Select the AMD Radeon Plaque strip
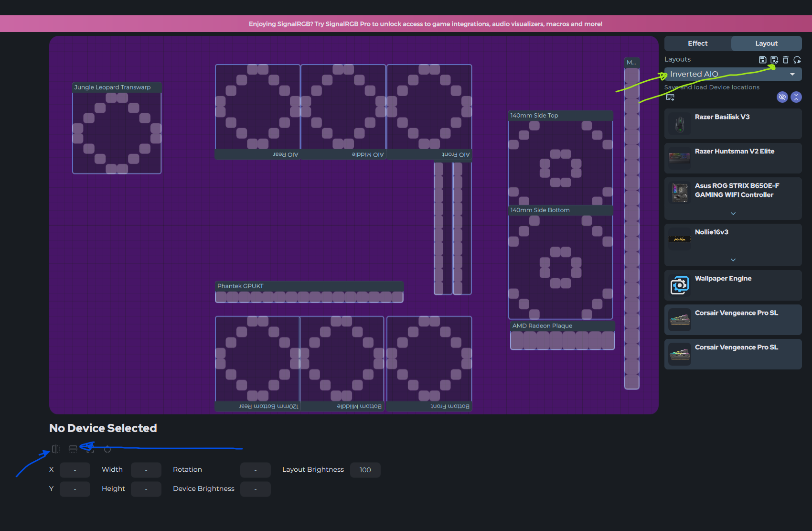Viewport: 812px width, 531px height. click(x=562, y=336)
